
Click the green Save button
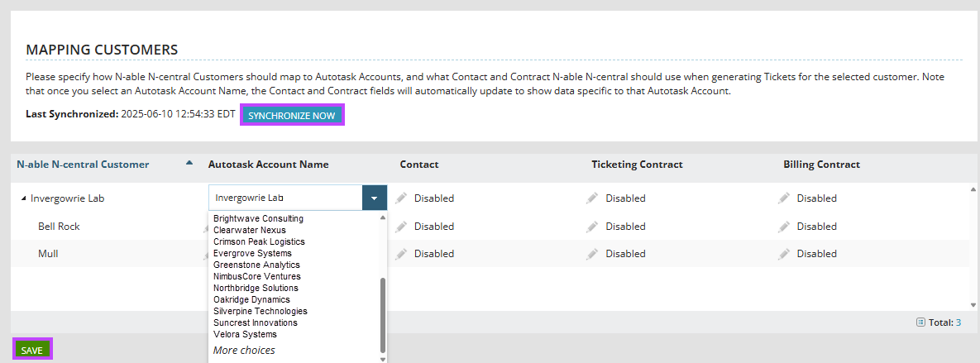32,351
